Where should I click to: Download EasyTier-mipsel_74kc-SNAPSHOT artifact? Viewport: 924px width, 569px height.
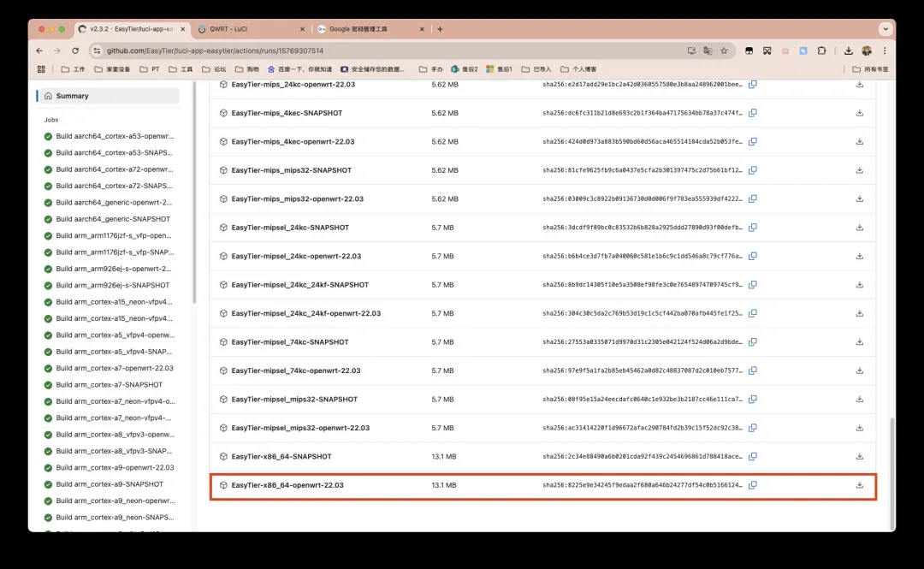(x=859, y=342)
